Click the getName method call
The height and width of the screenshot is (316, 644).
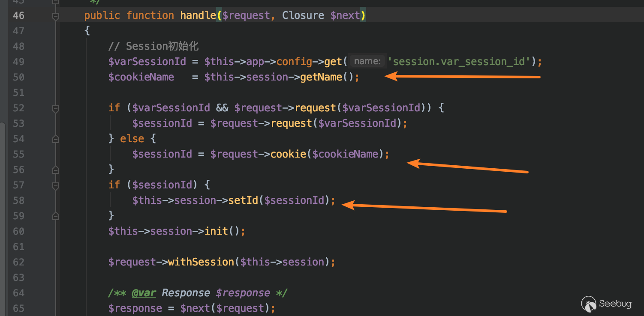tap(321, 77)
